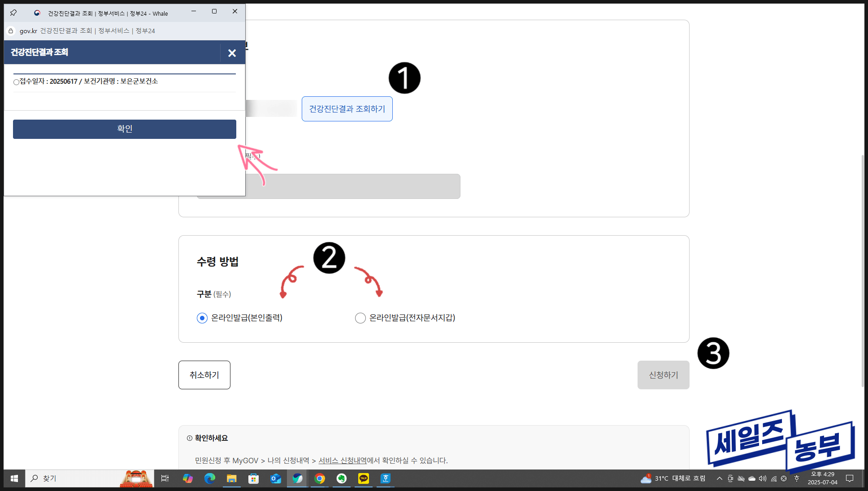Click the taskbar 찾기 search box
The image size is (868, 491).
pos(76,478)
